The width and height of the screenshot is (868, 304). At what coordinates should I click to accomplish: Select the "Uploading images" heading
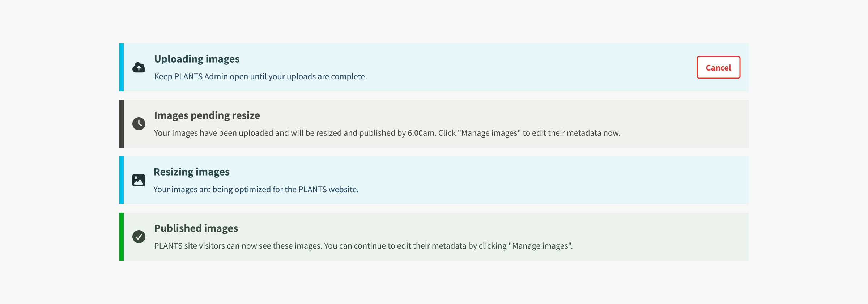pos(197,59)
